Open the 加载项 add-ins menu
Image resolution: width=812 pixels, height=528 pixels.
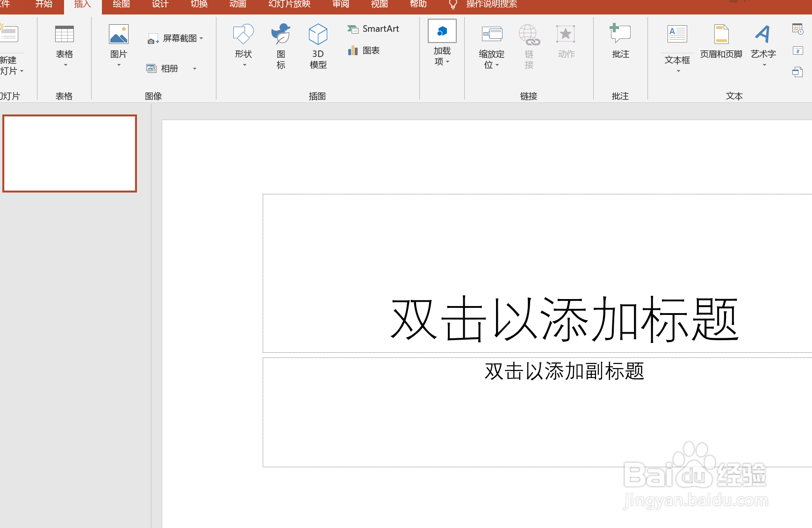(441, 44)
